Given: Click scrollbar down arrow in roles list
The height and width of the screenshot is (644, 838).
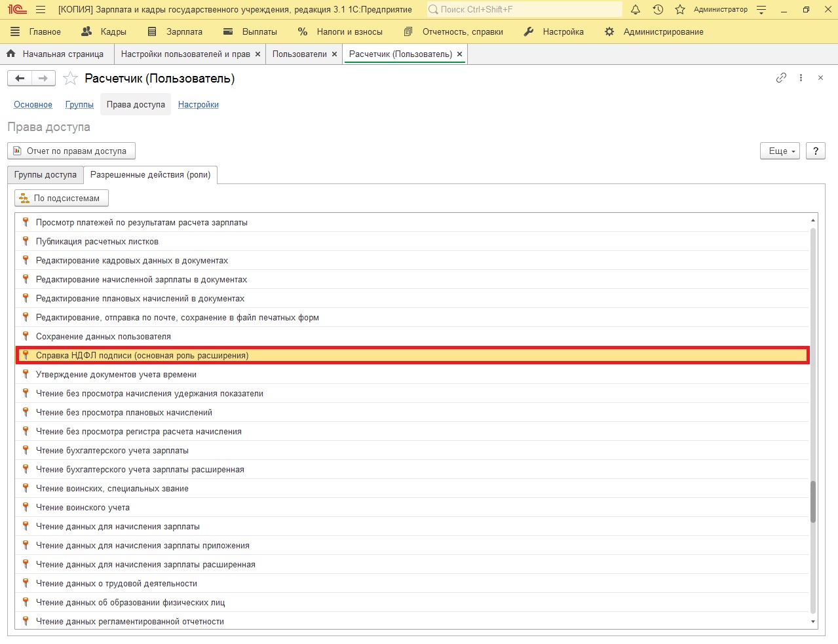Looking at the screenshot, I should [x=813, y=622].
